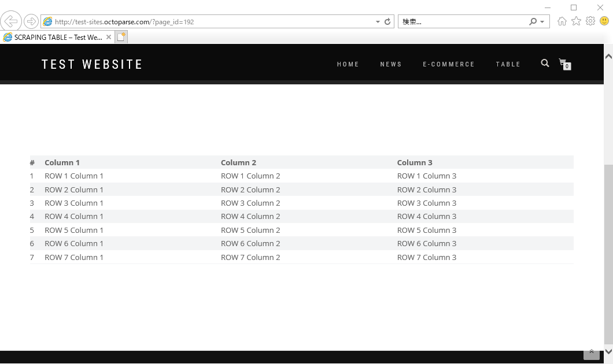
Task: Click the Column 1 table header
Action: click(x=62, y=162)
